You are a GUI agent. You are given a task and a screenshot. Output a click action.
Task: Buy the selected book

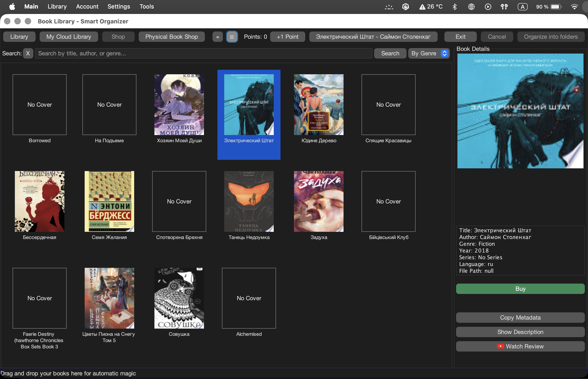(x=520, y=289)
